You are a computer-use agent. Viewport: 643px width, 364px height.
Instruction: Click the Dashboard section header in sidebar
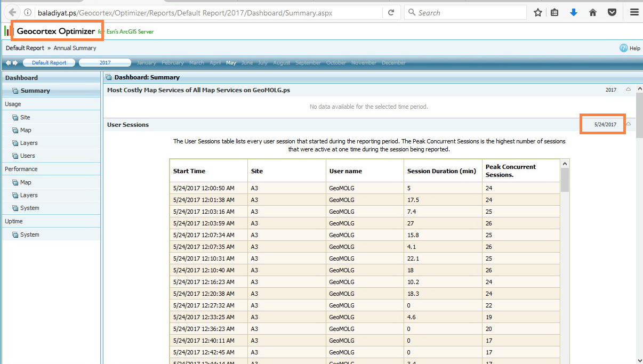pos(51,78)
